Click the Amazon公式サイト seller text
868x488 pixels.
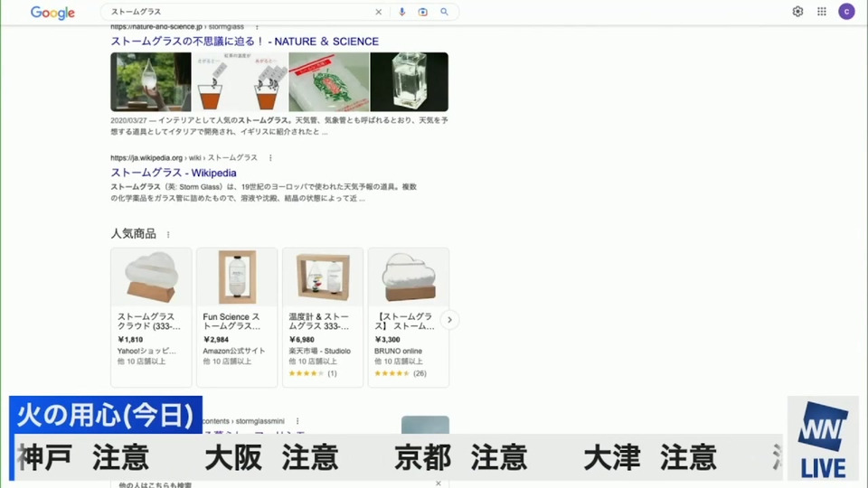(233, 351)
